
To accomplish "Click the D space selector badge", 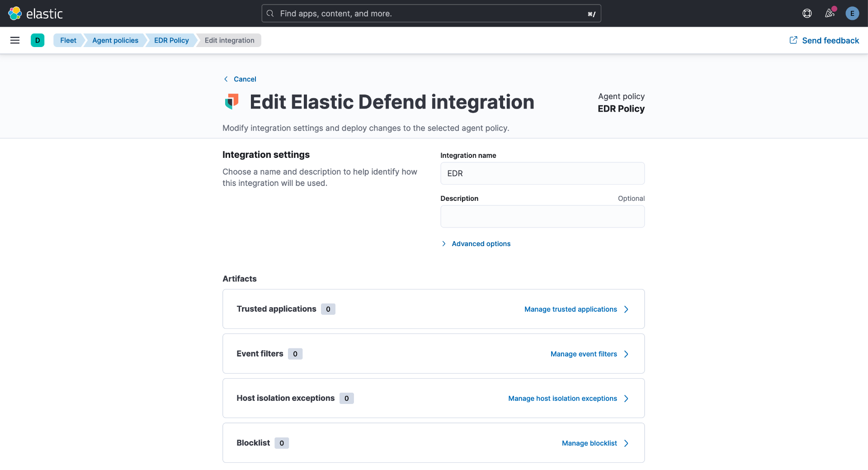I will [x=38, y=40].
